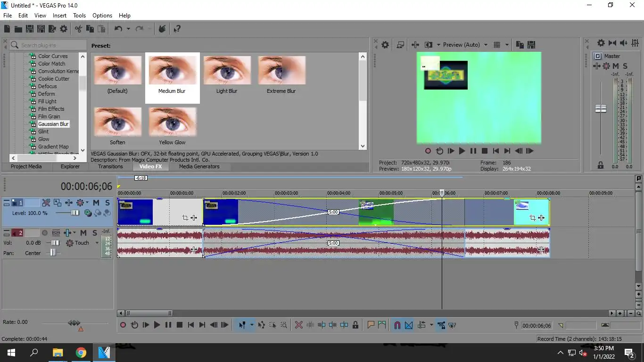The image size is (644, 362).
Task: Open audio track 2 track FX dropdown arrow
Action: 75,233
